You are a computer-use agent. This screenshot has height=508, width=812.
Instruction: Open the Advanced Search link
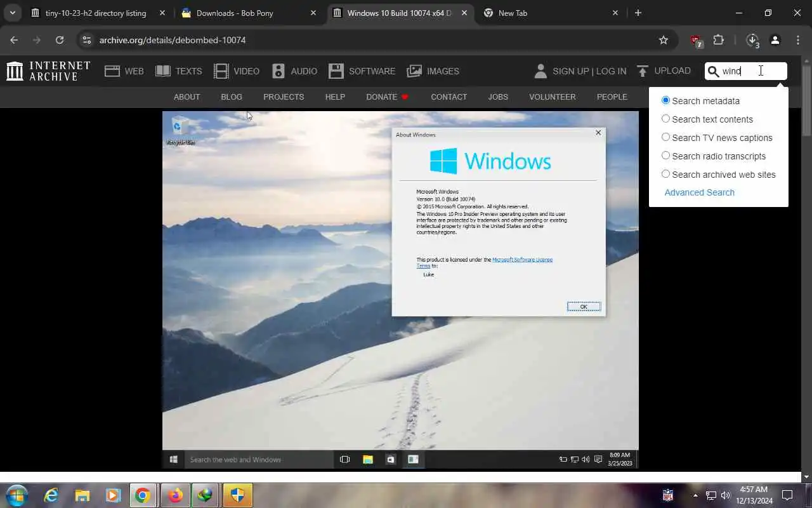pyautogui.click(x=699, y=192)
